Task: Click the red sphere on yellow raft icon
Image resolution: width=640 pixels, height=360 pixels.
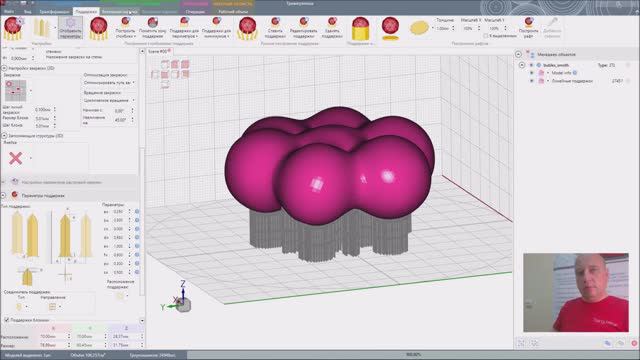Action: [x=390, y=29]
